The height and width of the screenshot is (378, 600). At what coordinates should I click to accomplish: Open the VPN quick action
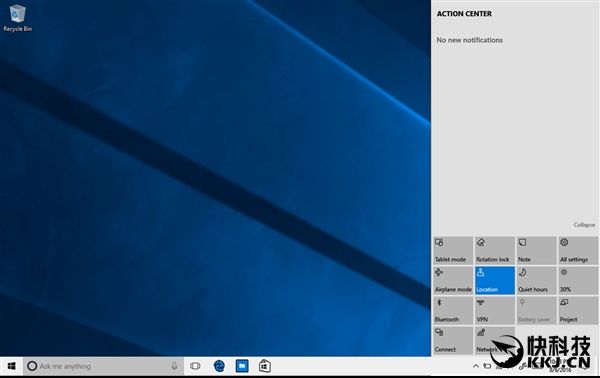pos(495,310)
